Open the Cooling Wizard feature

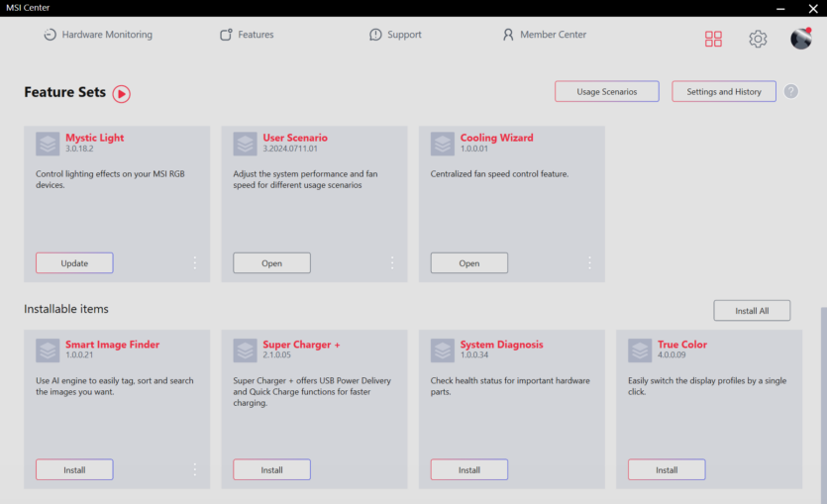(x=468, y=263)
